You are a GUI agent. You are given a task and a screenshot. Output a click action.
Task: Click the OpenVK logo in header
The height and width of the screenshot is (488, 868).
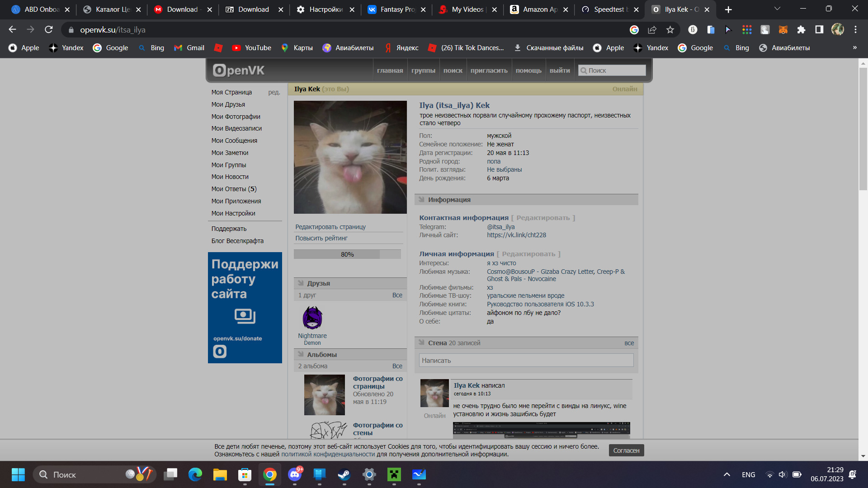click(x=239, y=70)
